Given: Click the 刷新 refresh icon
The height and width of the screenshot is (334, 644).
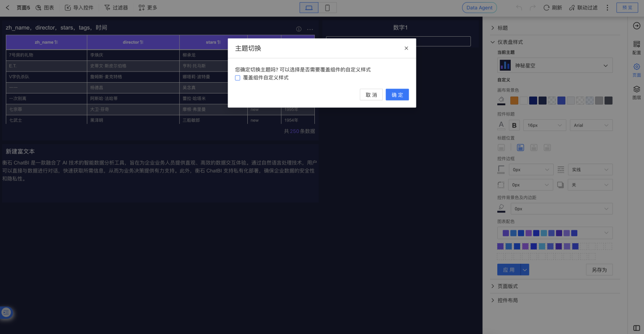Looking at the screenshot, I should pyautogui.click(x=547, y=8).
